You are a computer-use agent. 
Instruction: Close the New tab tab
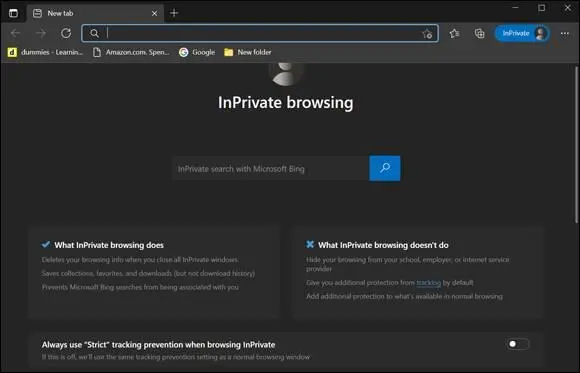pos(154,13)
